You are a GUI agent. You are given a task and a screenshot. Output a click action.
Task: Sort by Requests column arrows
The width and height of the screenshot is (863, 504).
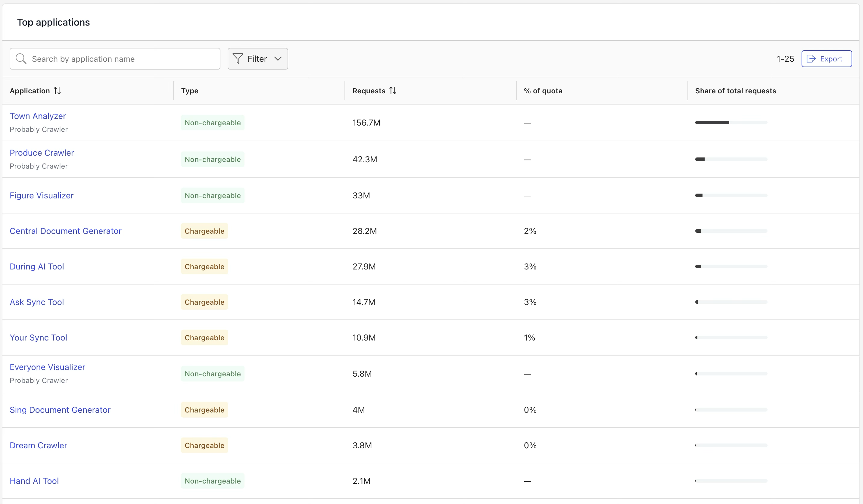click(x=393, y=91)
